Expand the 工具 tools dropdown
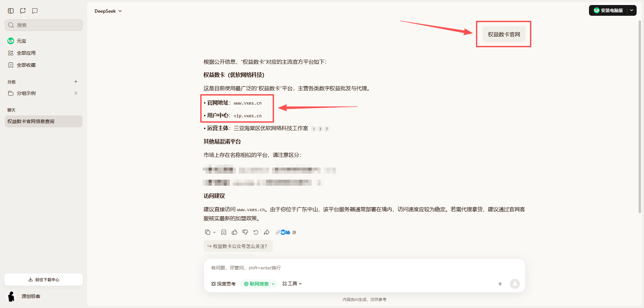644x308 pixels. click(x=291, y=284)
